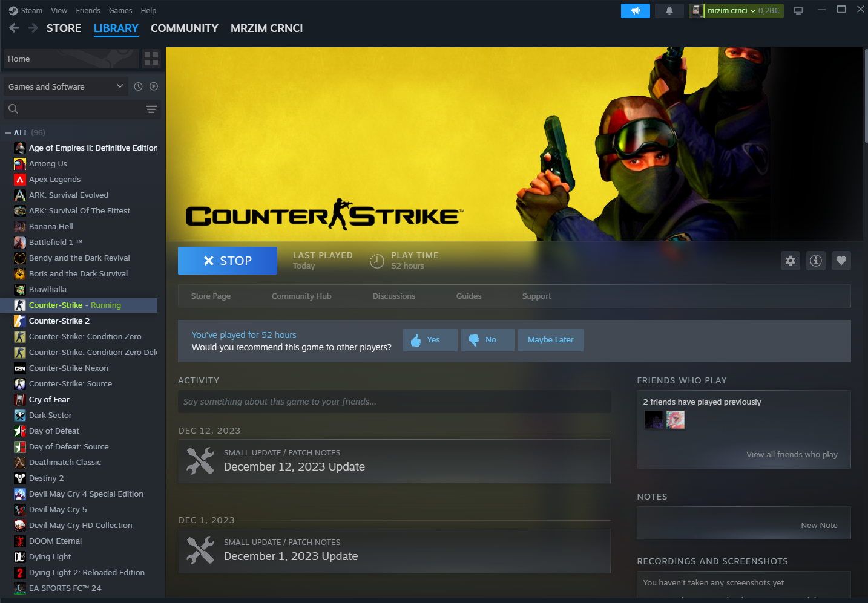
Task: Toggle the ready-to-play filter icon
Action: (x=154, y=86)
